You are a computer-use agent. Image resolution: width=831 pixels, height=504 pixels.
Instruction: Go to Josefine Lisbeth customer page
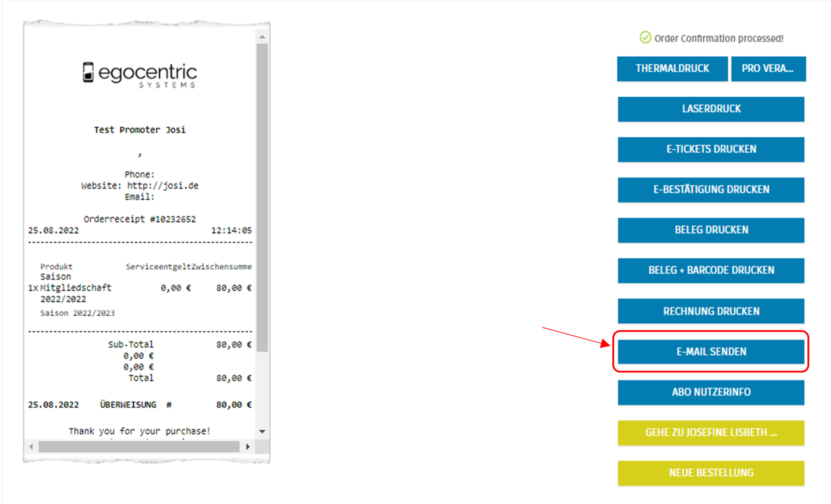(711, 432)
